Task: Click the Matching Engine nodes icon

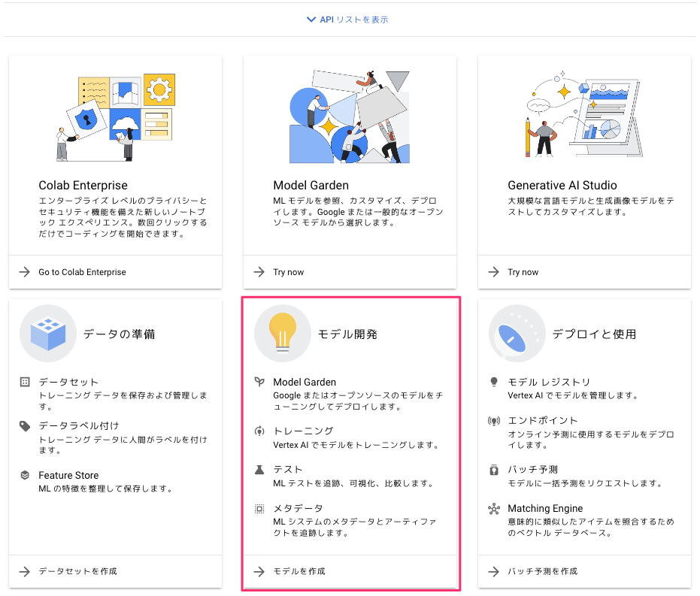Action: click(494, 509)
